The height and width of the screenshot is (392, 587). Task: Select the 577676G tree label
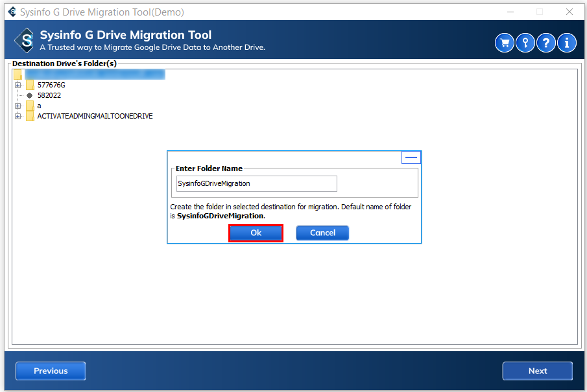point(51,86)
